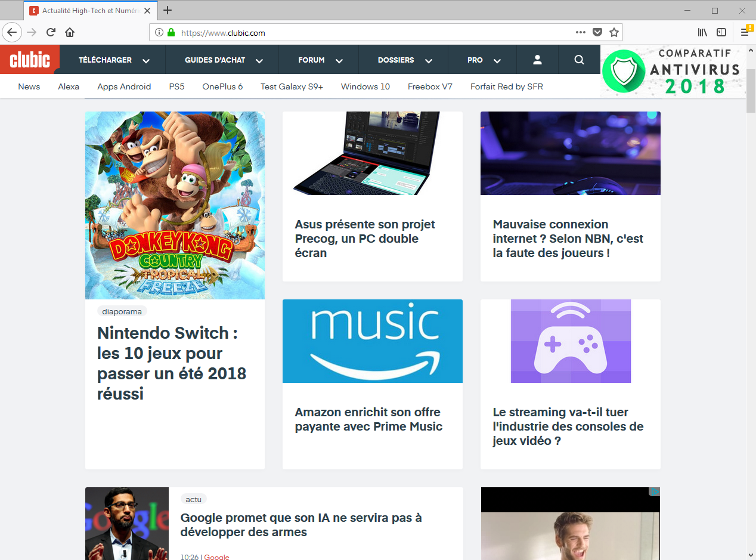Open the PS5 topic
Image resolution: width=756 pixels, height=560 pixels.
tap(176, 86)
